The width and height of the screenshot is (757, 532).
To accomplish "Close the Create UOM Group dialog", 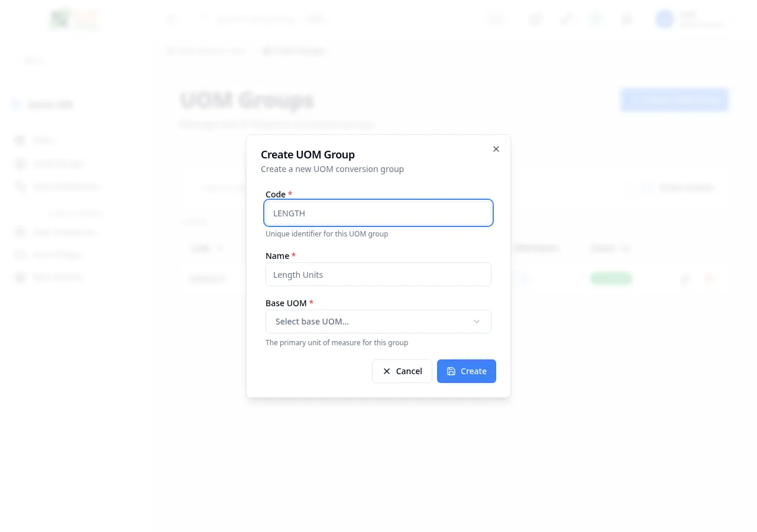I will (496, 149).
